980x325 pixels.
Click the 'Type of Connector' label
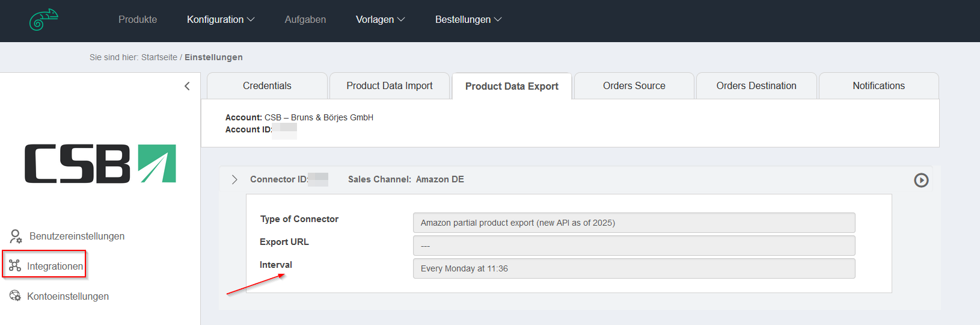(299, 219)
